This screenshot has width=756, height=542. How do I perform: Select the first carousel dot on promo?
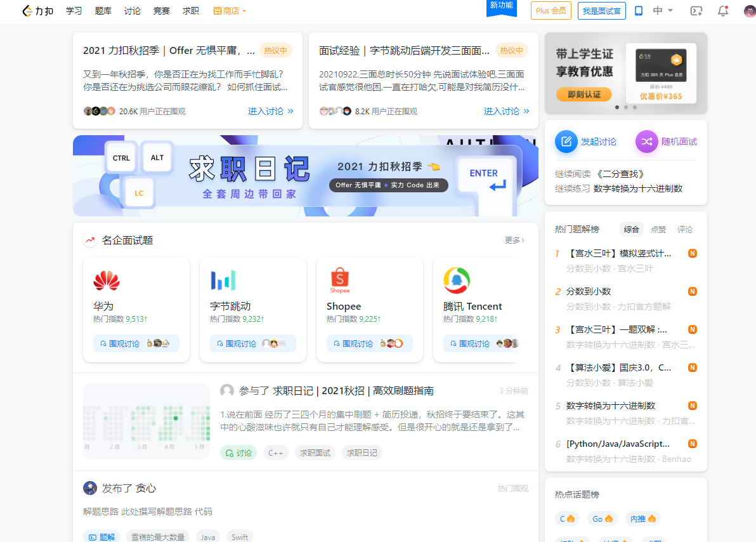(617, 107)
